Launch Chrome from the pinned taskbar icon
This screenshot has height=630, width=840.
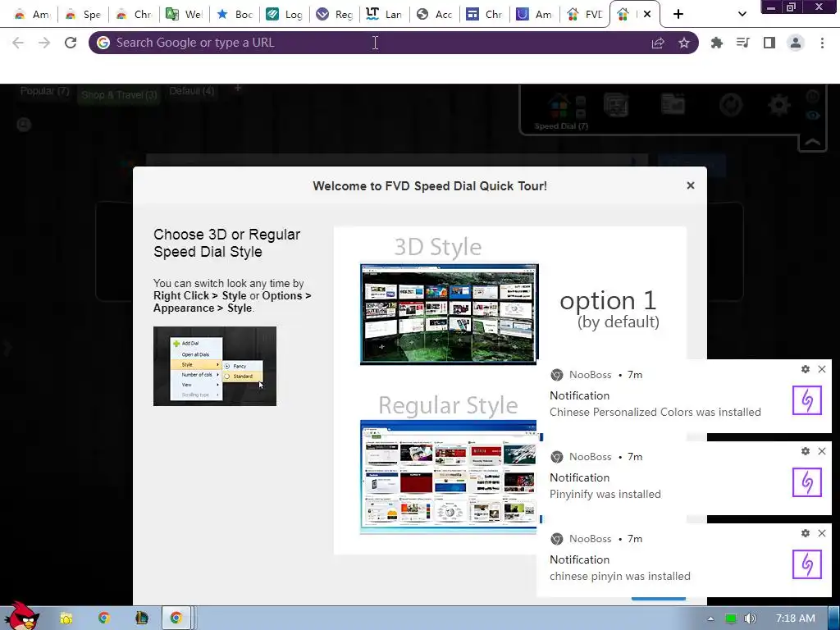tap(104, 619)
